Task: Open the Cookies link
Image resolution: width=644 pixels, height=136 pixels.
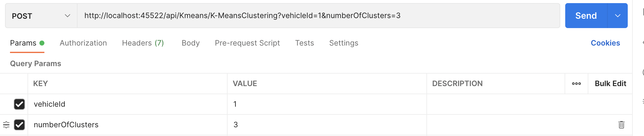Action: pyautogui.click(x=605, y=43)
